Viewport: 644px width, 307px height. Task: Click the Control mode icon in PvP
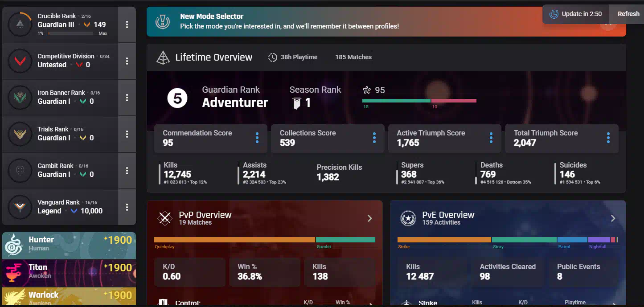pos(163,303)
